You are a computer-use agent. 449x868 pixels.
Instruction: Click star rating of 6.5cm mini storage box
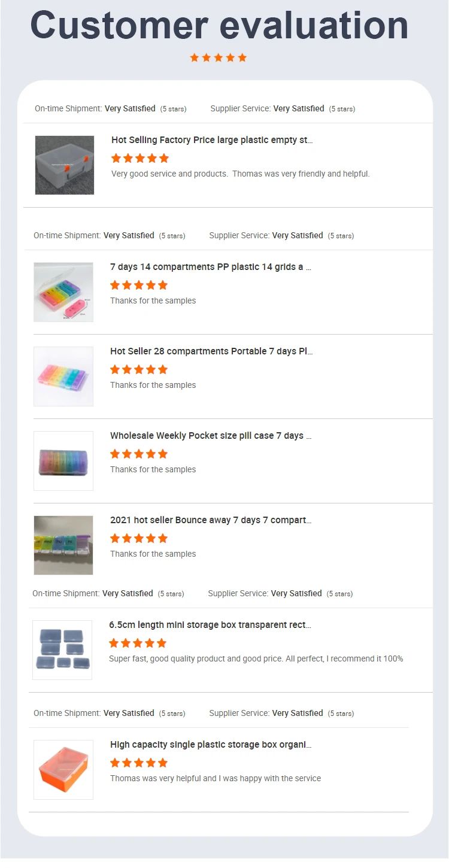coord(138,644)
